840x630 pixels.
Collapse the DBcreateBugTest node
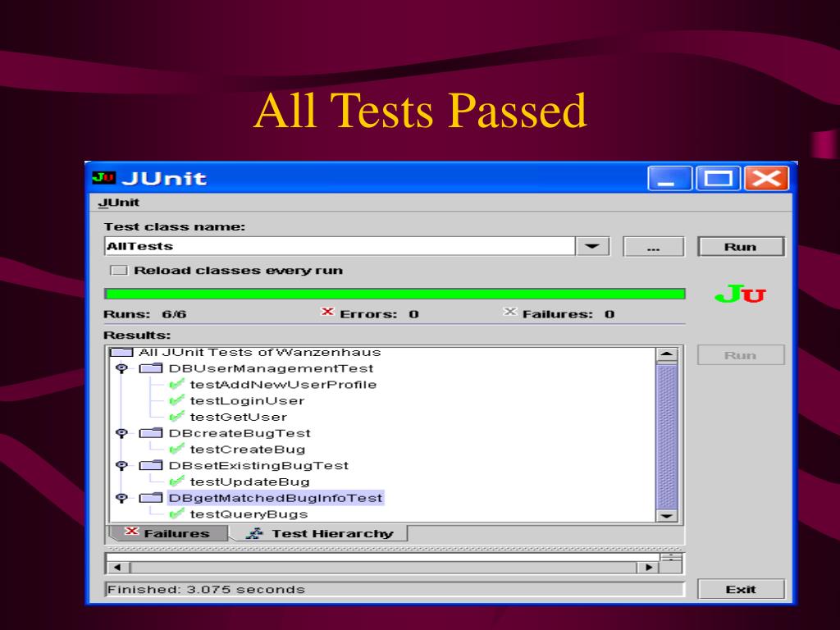(121, 433)
